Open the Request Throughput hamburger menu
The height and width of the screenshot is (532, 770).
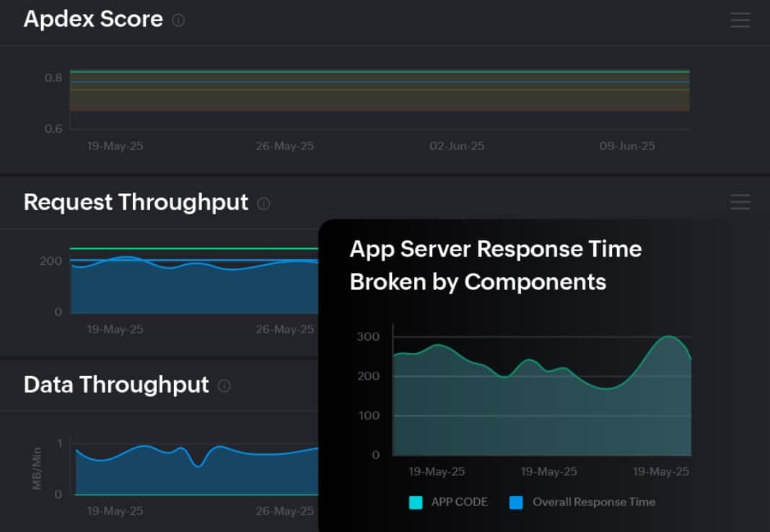(740, 202)
